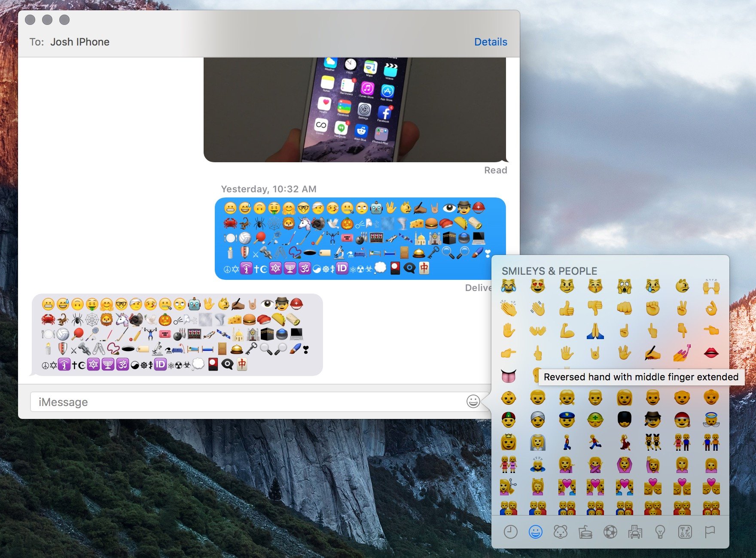This screenshot has width=756, height=558.
Task: Pick the thumbs down emoji
Action: (595, 308)
